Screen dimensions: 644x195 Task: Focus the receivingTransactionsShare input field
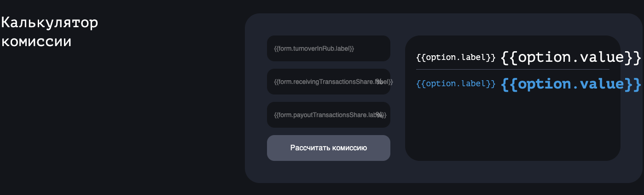322,82
